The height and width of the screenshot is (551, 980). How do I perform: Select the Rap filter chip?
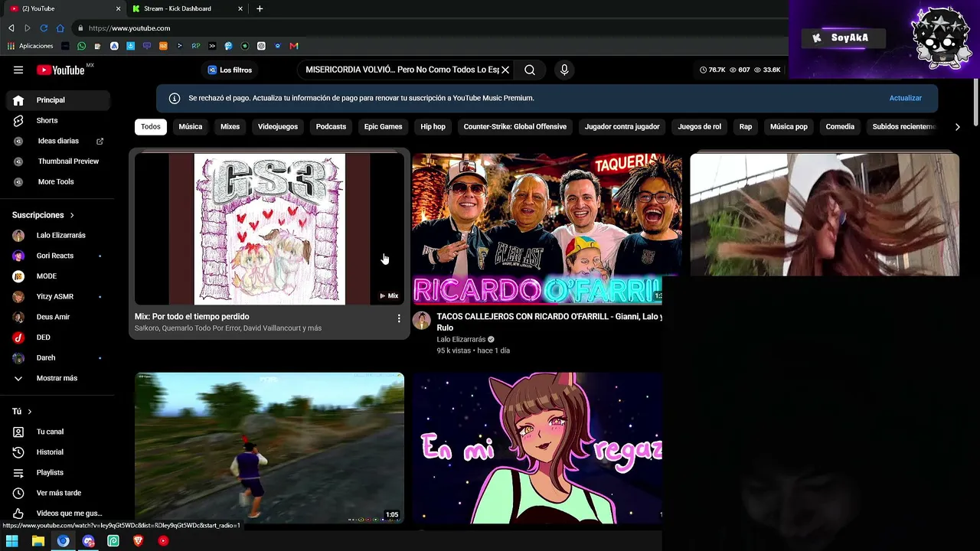pyautogui.click(x=746, y=127)
